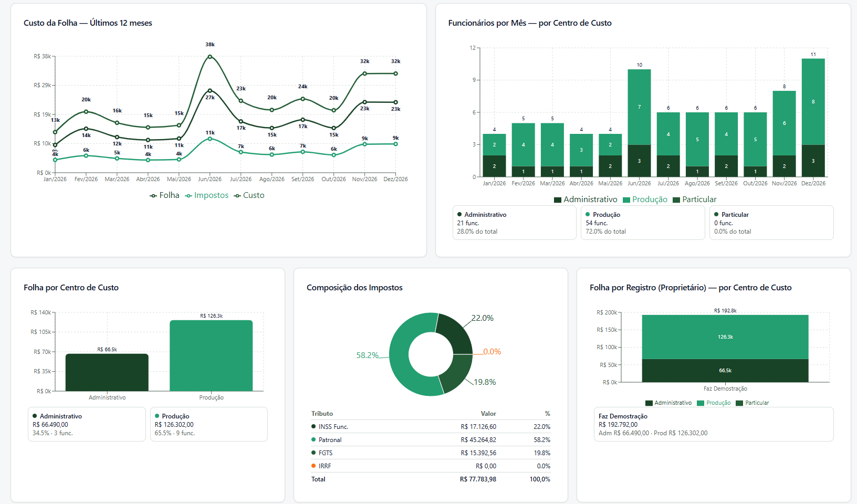Click the Produção segment showing 8 in Dez/2026 bar
The height and width of the screenshot is (504, 857).
813,102
